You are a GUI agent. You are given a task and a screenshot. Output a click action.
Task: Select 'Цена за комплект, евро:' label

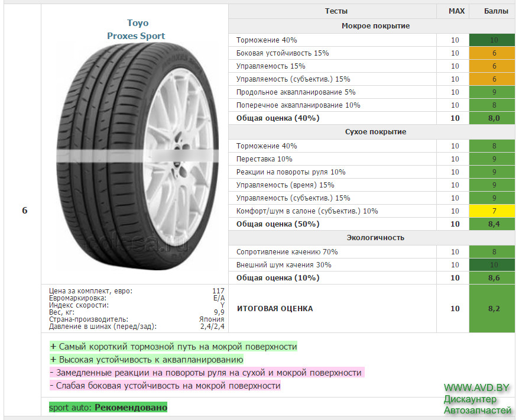[x=90, y=291]
